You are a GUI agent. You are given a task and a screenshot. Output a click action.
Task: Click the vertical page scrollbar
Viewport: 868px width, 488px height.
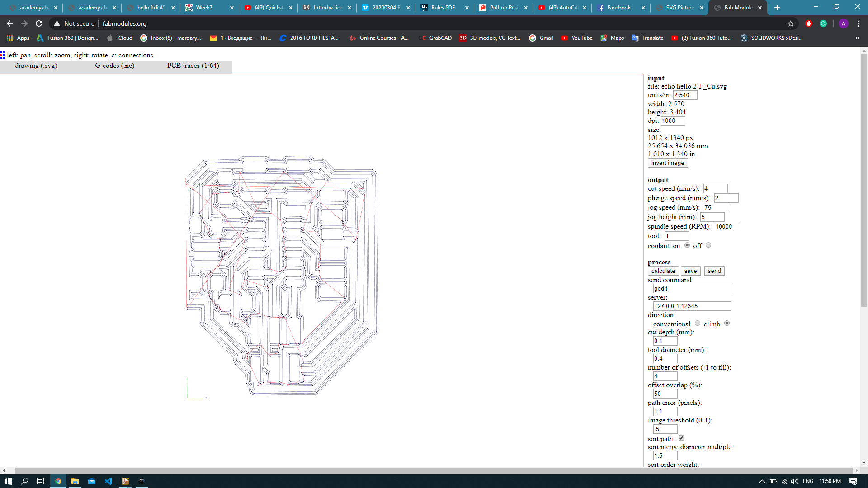pos(864,181)
